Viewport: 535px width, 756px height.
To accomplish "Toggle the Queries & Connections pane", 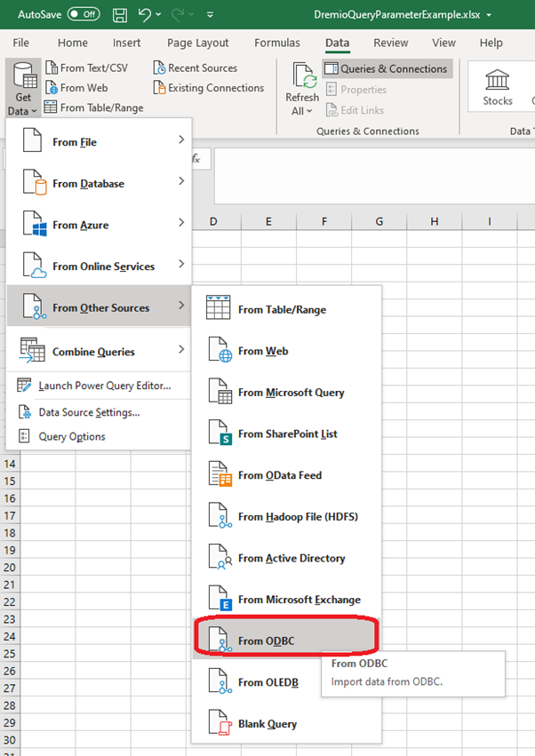I will pos(387,68).
